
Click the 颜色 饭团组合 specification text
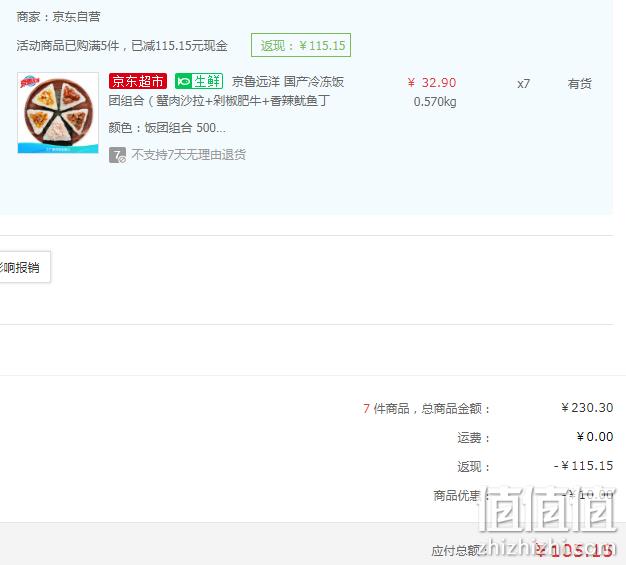click(x=167, y=128)
